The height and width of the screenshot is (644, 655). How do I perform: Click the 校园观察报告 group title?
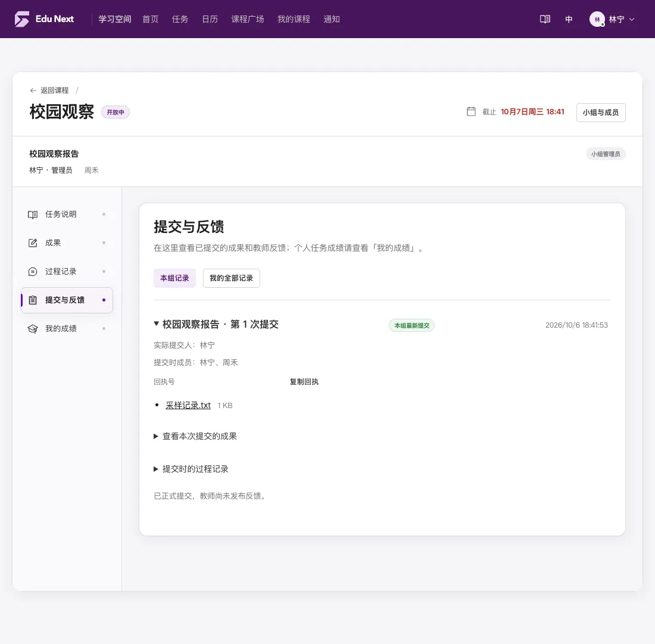tap(54, 154)
